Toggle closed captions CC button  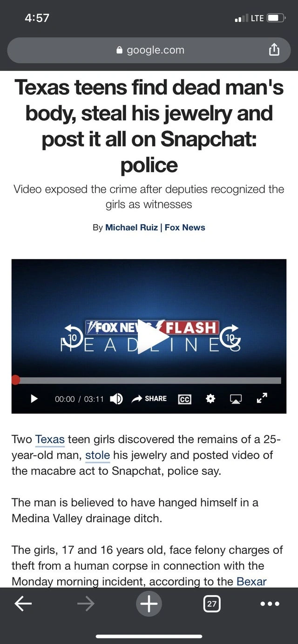click(184, 399)
